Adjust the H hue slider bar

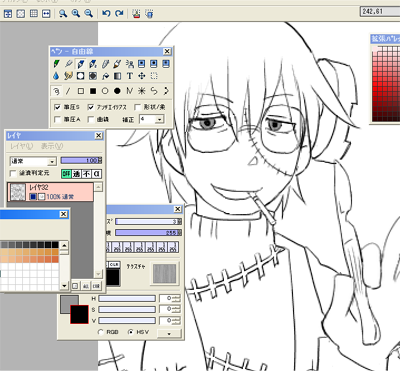coord(127,298)
